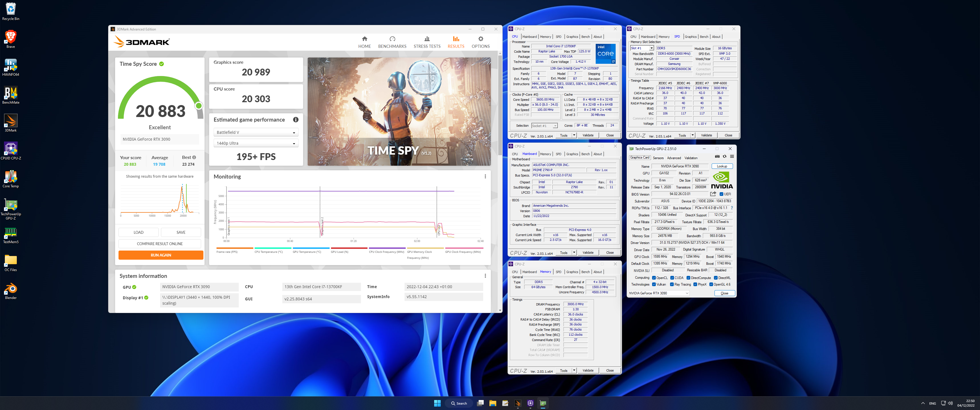Open the Socket #1 selection dropdown in CPU-Z

coord(544,126)
